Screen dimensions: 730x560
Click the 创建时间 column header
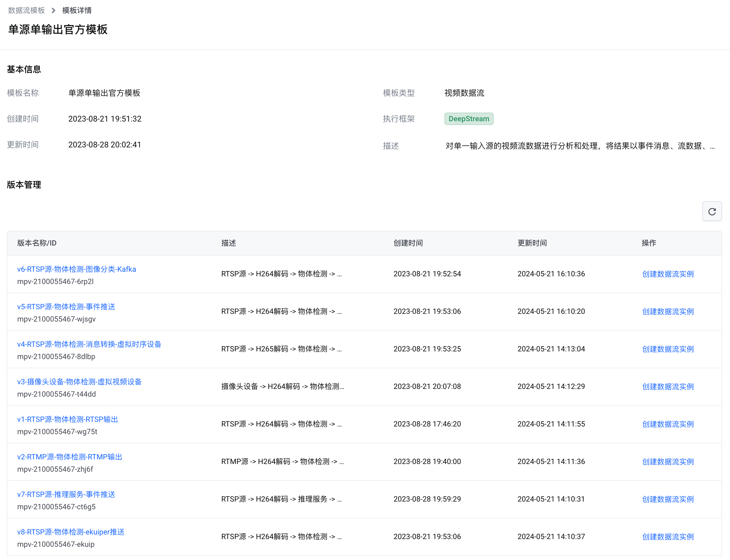[x=408, y=243]
